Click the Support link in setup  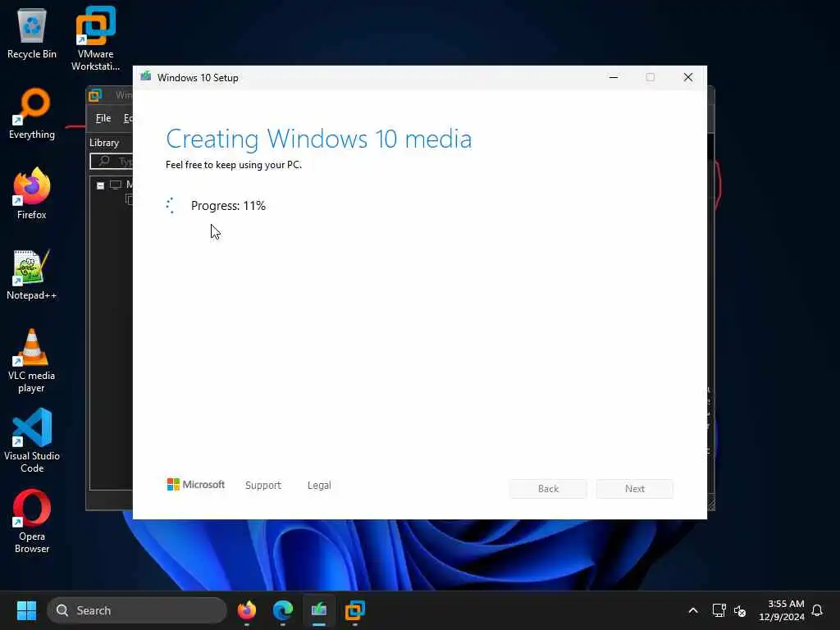(263, 486)
